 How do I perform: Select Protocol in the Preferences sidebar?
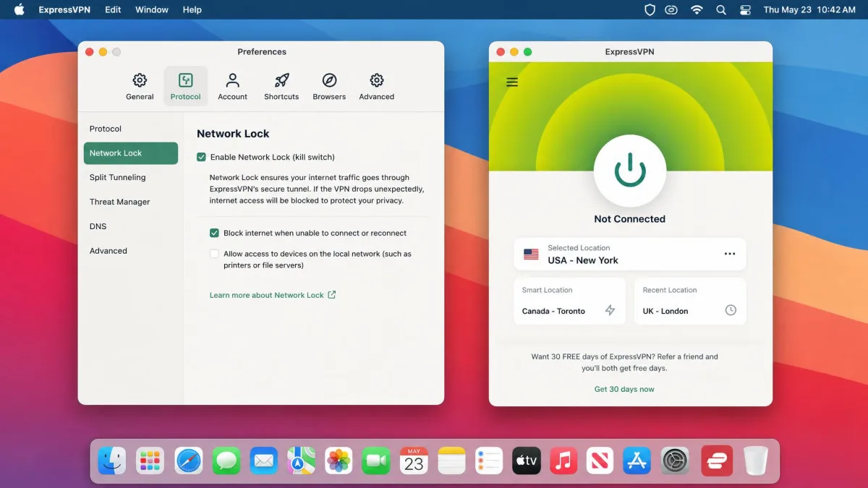[131, 129]
